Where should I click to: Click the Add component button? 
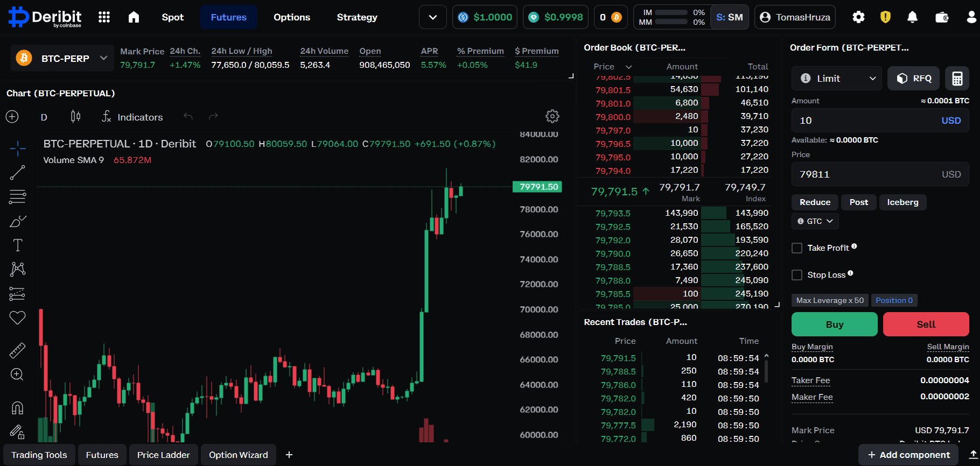click(x=908, y=455)
